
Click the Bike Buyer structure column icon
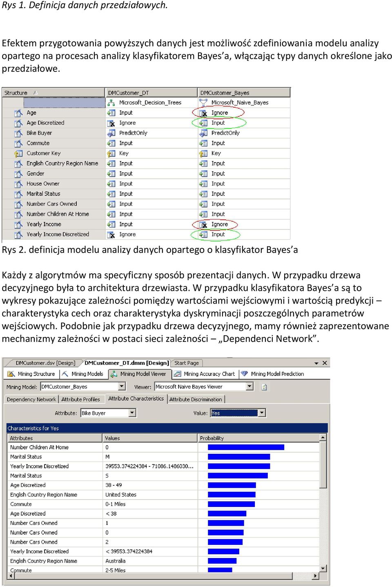pyautogui.click(x=18, y=133)
